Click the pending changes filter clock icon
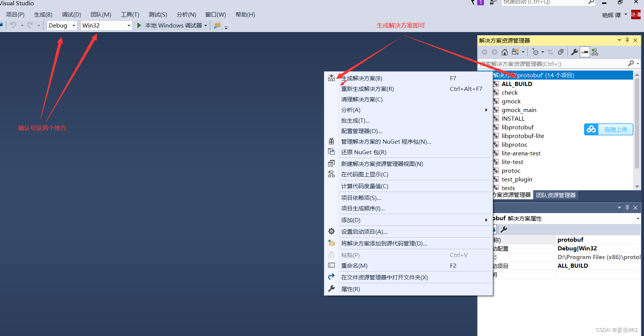Screen dimensions: 644x336 535,52
